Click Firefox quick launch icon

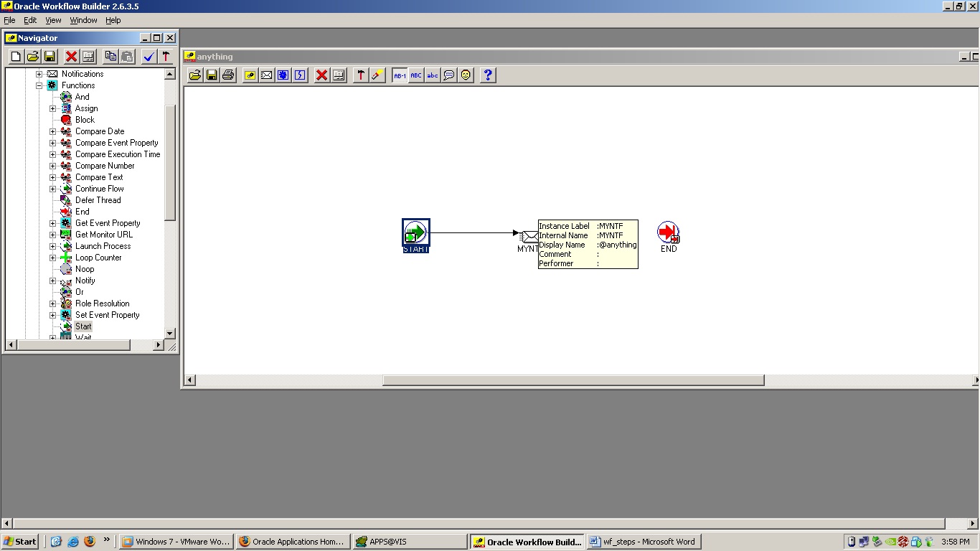[90, 542]
